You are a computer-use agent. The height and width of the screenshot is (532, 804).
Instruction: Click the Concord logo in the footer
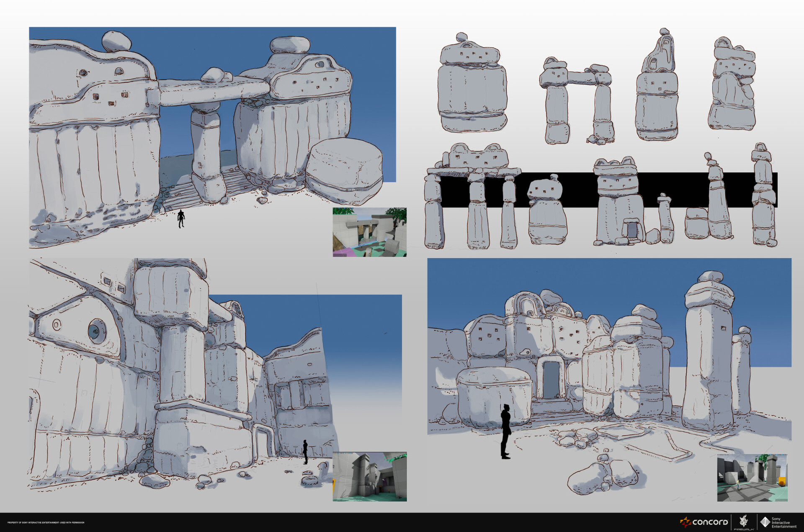[x=704, y=522]
